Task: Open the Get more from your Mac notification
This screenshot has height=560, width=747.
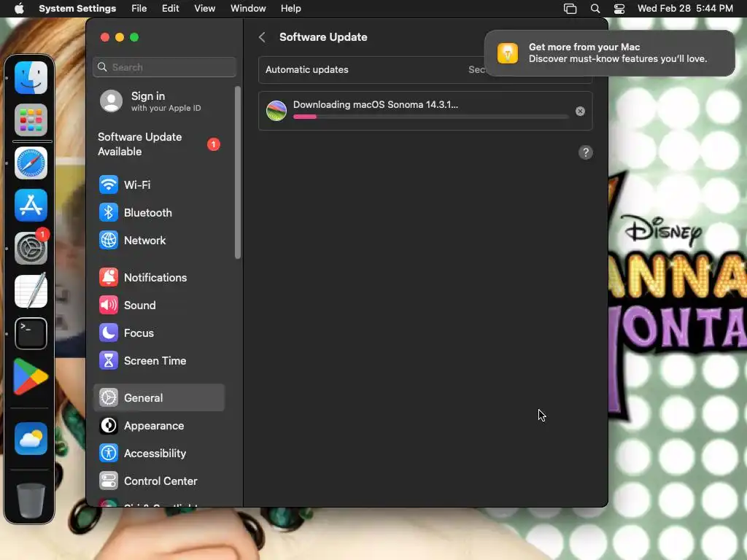Action: tap(609, 53)
